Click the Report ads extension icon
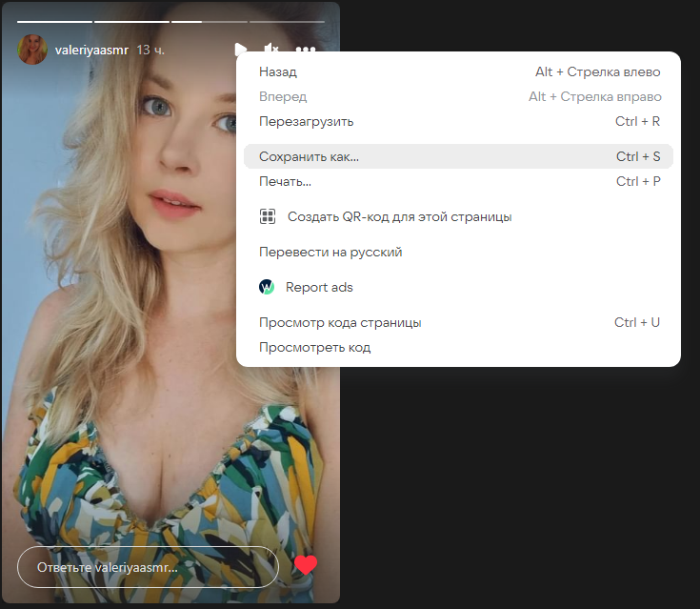Screen dimensions: 700x609 coord(267,287)
